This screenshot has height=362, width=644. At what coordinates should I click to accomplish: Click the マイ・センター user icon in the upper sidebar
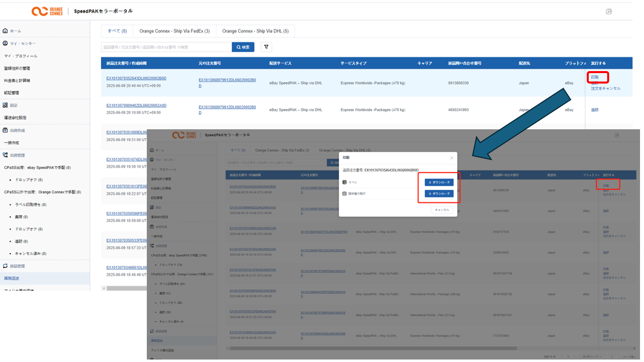(5, 43)
